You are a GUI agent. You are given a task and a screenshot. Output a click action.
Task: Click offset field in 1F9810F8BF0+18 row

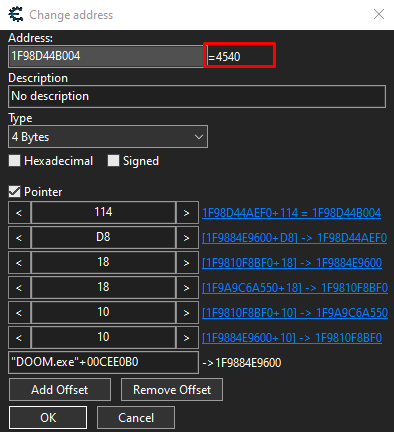[x=103, y=262]
